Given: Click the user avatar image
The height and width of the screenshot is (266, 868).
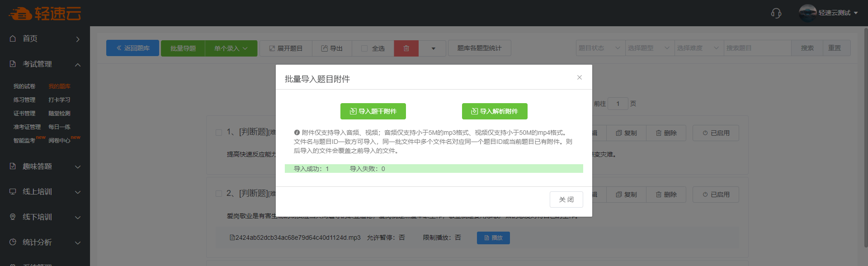Looking at the screenshot, I should 807,13.
